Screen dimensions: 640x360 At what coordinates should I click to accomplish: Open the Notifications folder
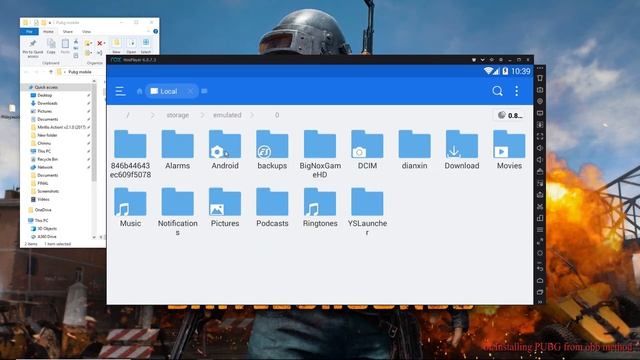(x=178, y=211)
